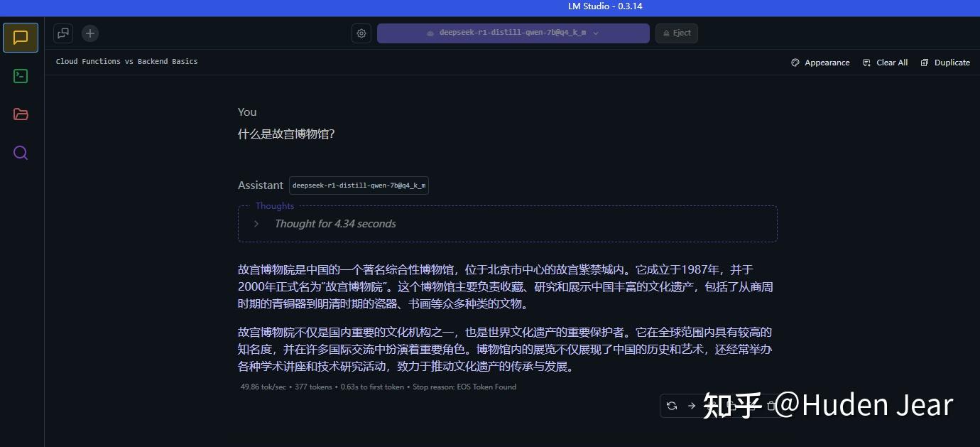Click the '0.63s to first token' stat

(372, 387)
